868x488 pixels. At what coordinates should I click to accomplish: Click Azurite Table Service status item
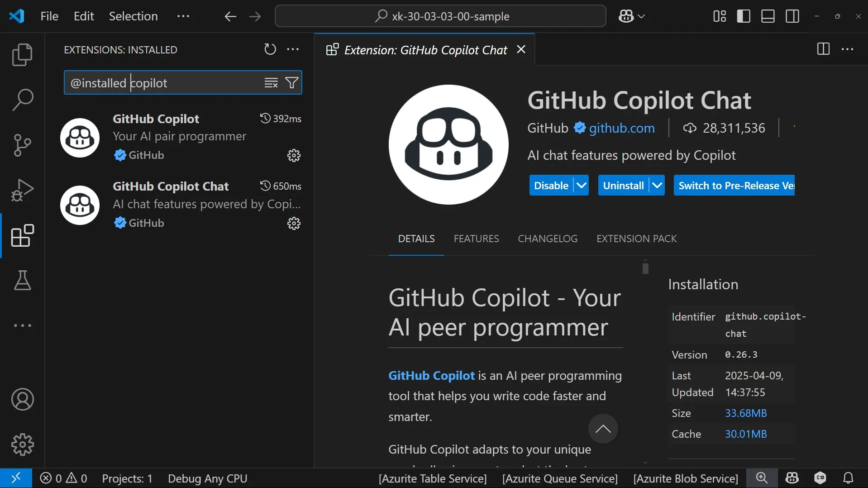pyautogui.click(x=433, y=478)
